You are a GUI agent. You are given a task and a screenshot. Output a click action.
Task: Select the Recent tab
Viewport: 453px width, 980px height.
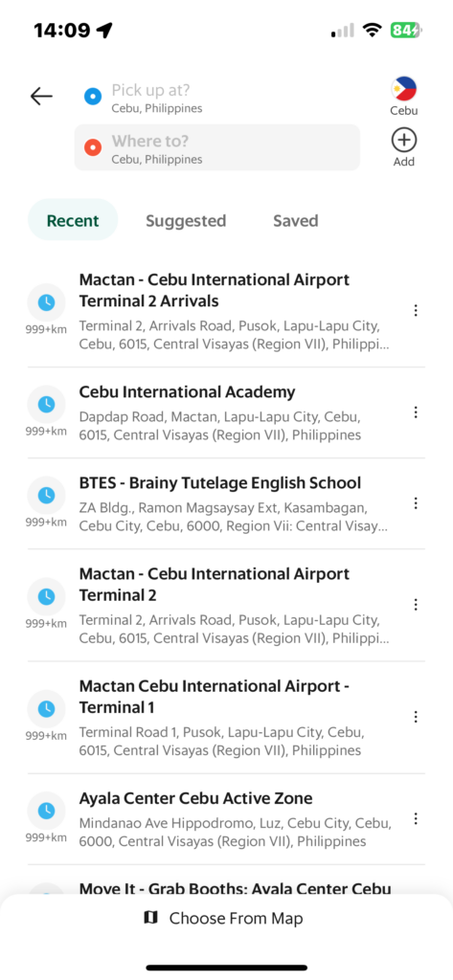(73, 220)
